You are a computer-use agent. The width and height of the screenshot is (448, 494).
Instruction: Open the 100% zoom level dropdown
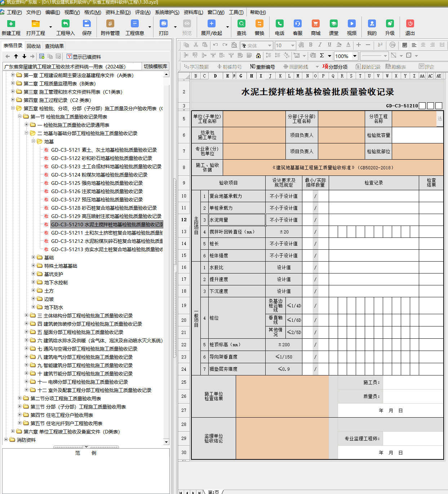click(355, 56)
